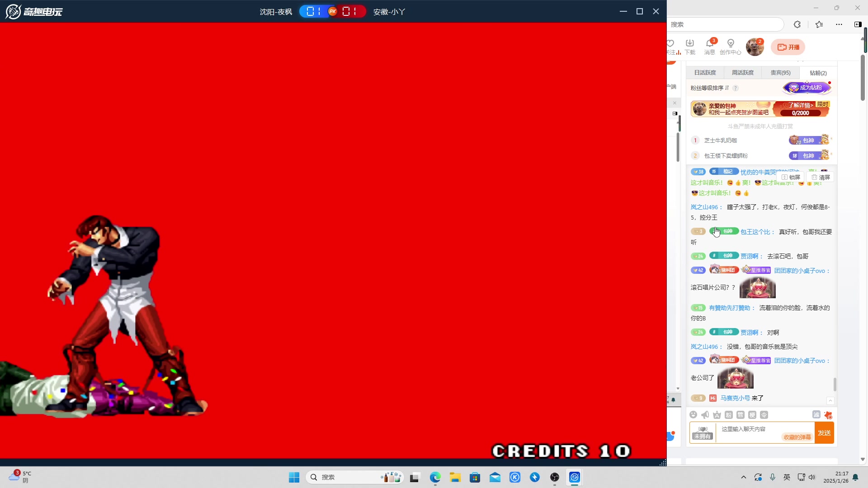Click the 未拥有 fan badge box
Image resolution: width=868 pixels, height=488 pixels.
[x=703, y=433]
